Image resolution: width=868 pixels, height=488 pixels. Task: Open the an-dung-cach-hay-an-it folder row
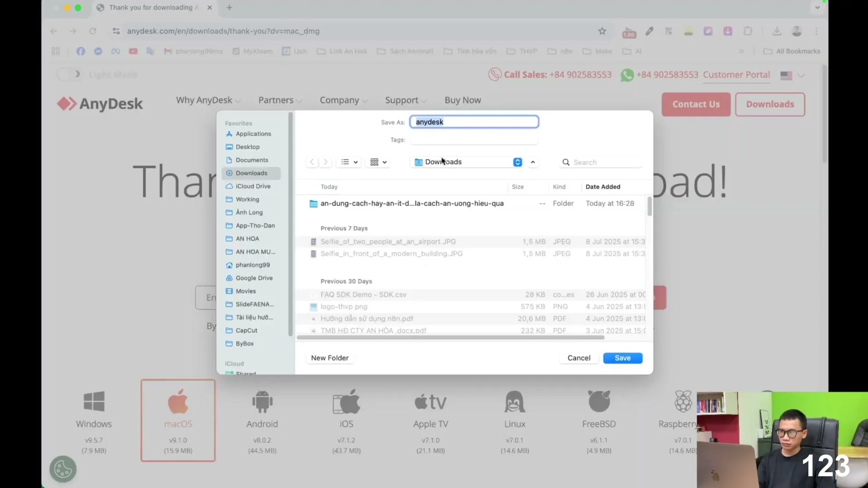coord(471,204)
